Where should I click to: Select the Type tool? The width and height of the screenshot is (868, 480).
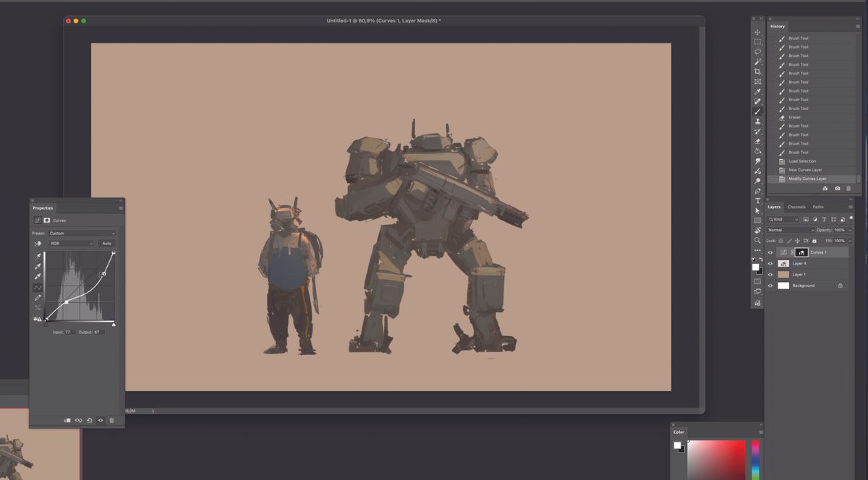pos(757,200)
